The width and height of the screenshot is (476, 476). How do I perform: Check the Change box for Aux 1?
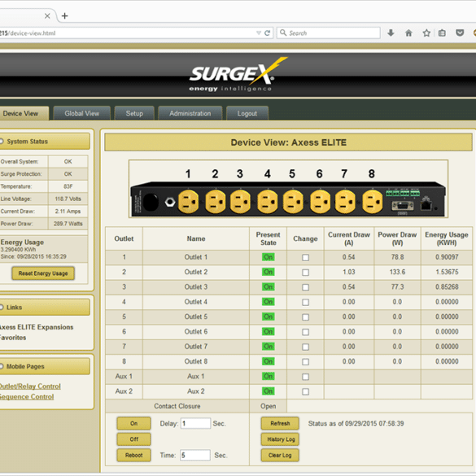click(x=305, y=377)
